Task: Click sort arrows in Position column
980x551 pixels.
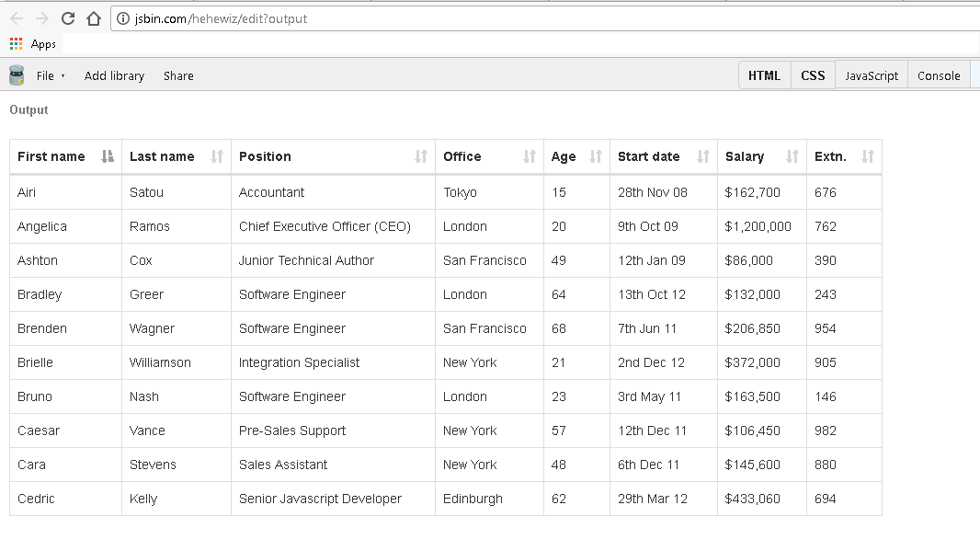Action: [421, 156]
